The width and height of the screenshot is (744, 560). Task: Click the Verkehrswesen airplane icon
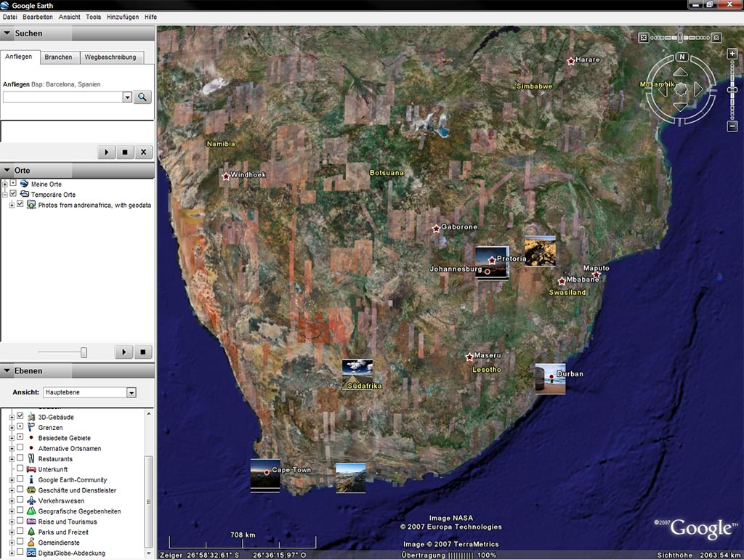(31, 500)
